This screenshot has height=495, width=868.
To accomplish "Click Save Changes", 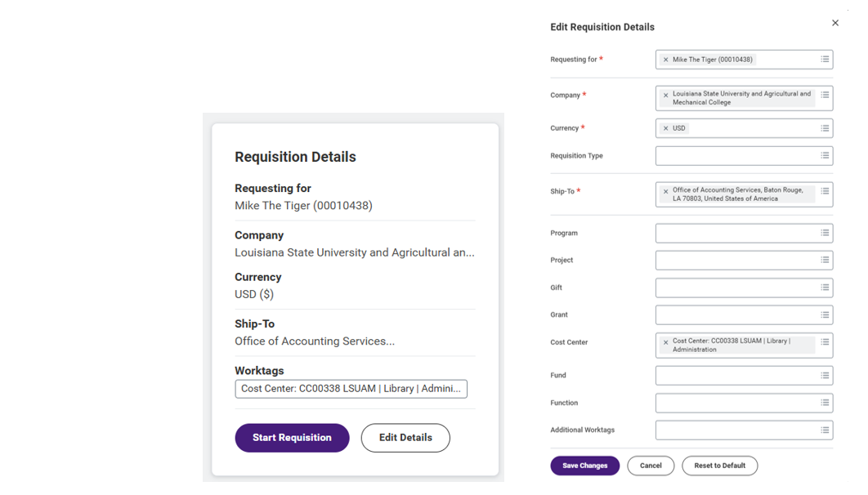I will coord(584,466).
